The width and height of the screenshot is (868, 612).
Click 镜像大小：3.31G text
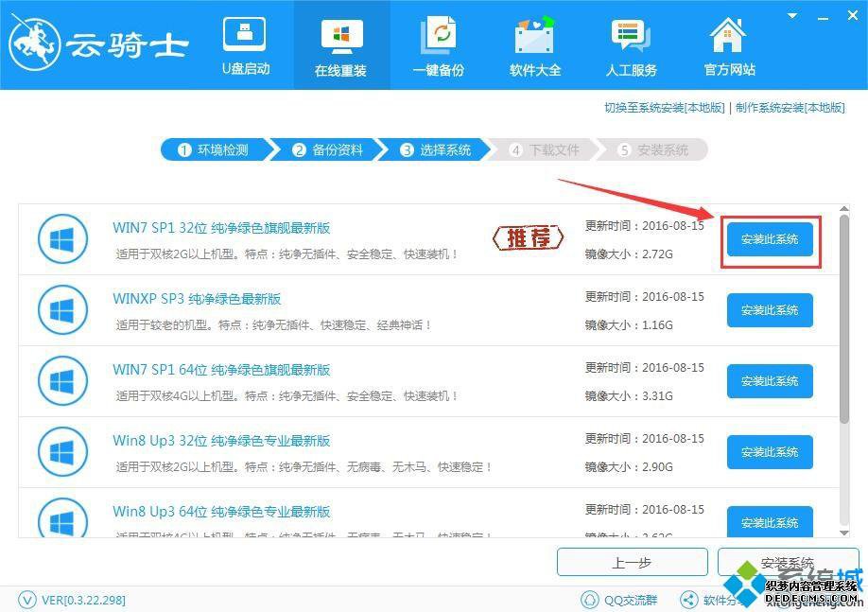[629, 396]
